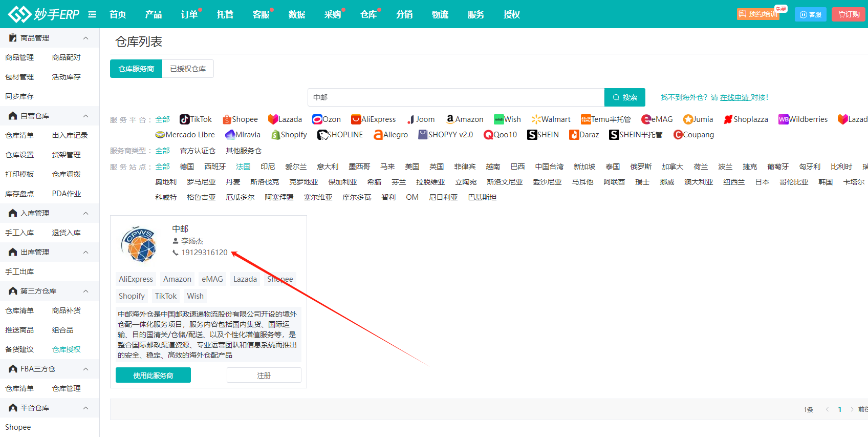Click 使用此服务商 button on 中邮 card
The width and height of the screenshot is (868, 437).
pos(153,375)
